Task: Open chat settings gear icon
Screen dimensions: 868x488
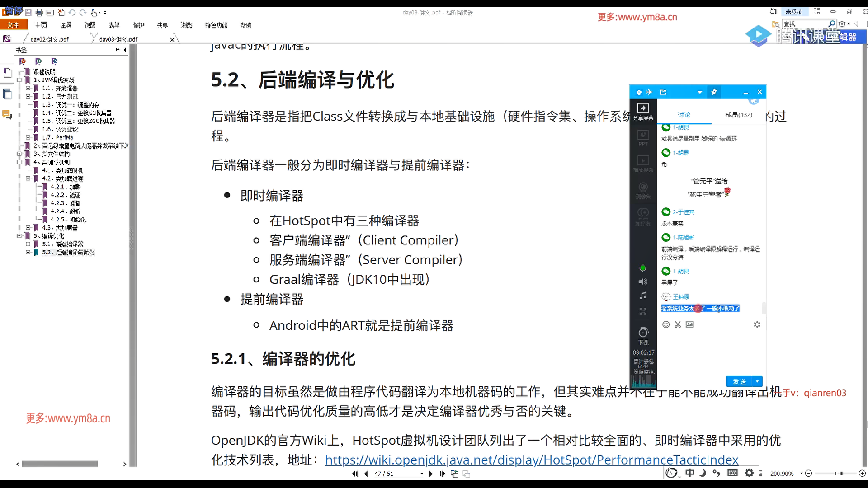Action: coord(757,324)
